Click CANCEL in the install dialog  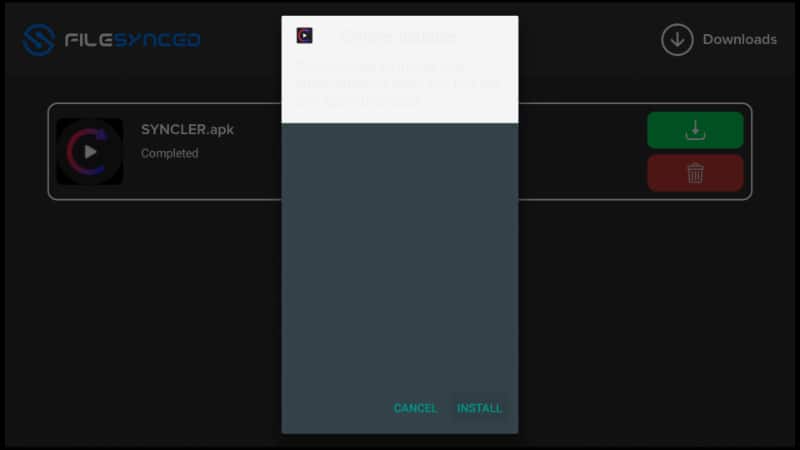click(415, 408)
